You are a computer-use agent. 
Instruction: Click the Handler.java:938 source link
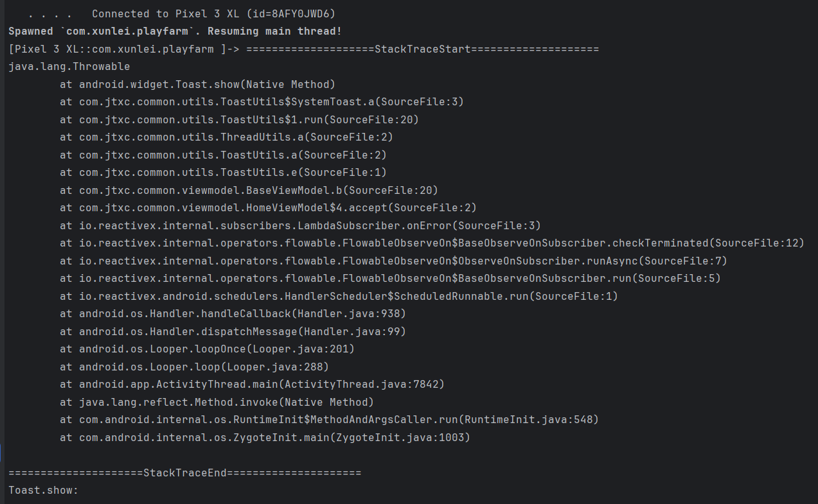point(351,314)
